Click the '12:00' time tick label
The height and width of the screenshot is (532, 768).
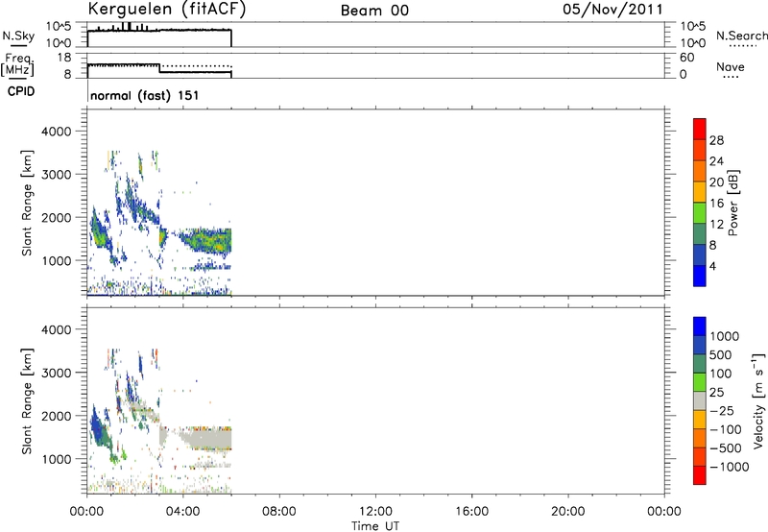tap(375, 512)
